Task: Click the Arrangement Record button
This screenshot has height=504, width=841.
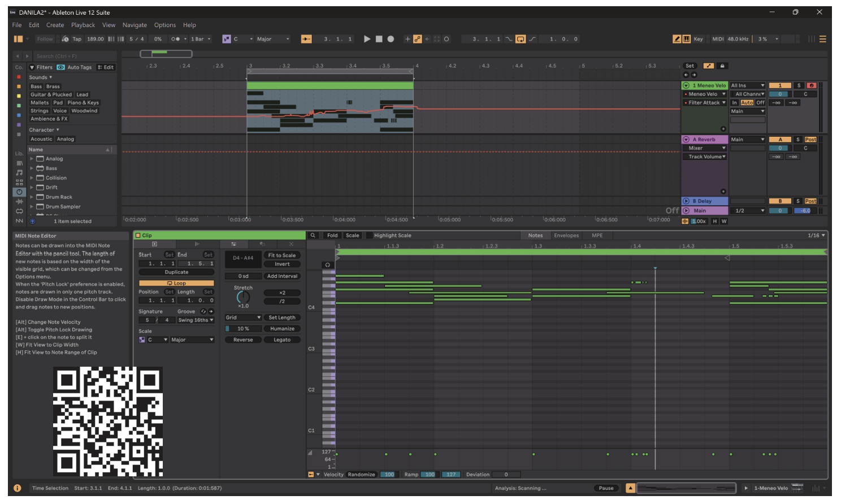Action: coord(391,39)
